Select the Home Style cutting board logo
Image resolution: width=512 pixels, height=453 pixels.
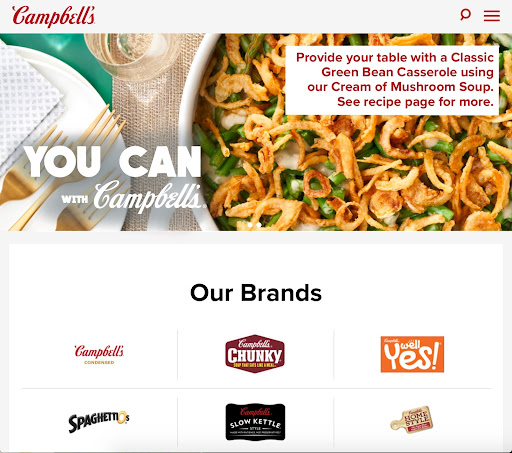412,420
